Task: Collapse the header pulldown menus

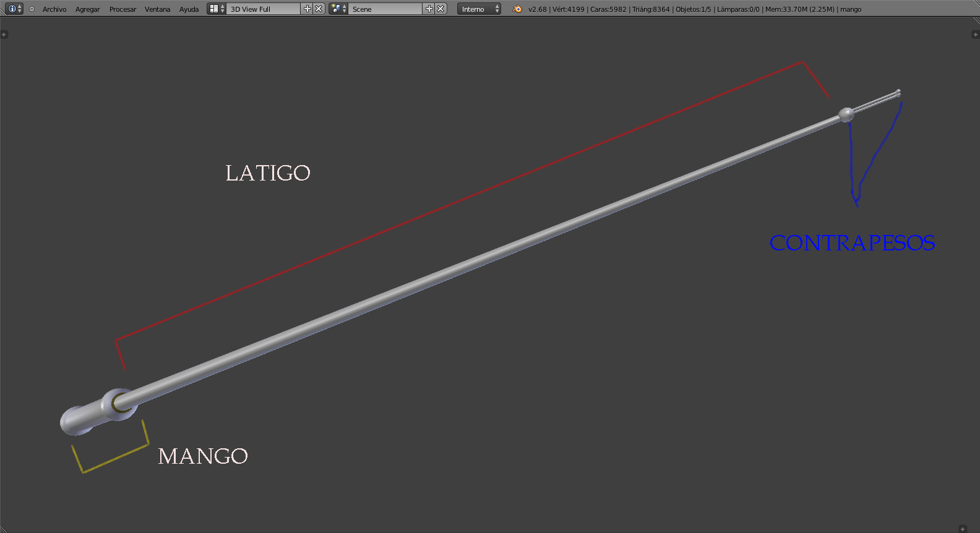Action: click(x=32, y=9)
